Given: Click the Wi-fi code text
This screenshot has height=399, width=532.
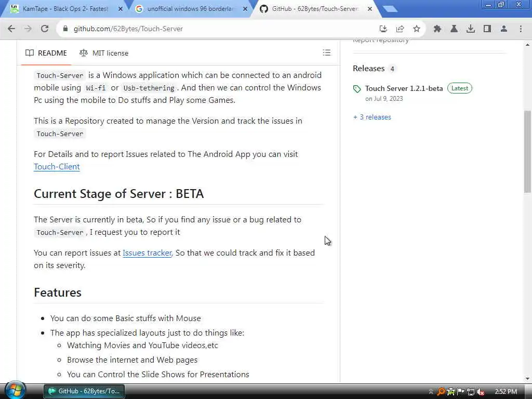Looking at the screenshot, I should coord(96,88).
